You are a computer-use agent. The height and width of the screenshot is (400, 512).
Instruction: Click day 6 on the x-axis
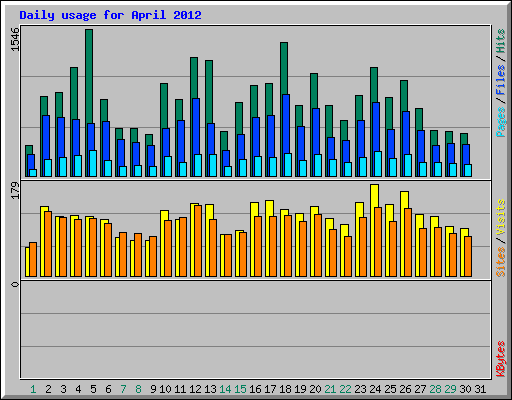(108, 389)
